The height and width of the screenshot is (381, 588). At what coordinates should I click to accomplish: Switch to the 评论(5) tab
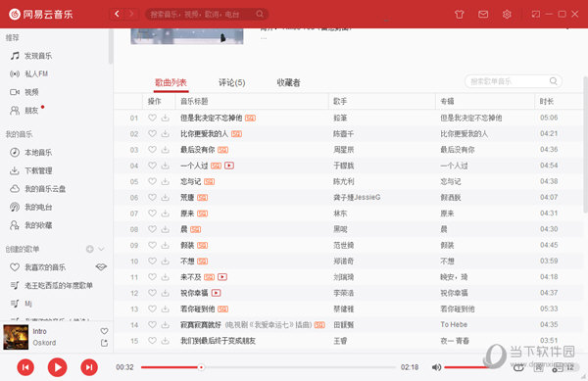coord(231,83)
